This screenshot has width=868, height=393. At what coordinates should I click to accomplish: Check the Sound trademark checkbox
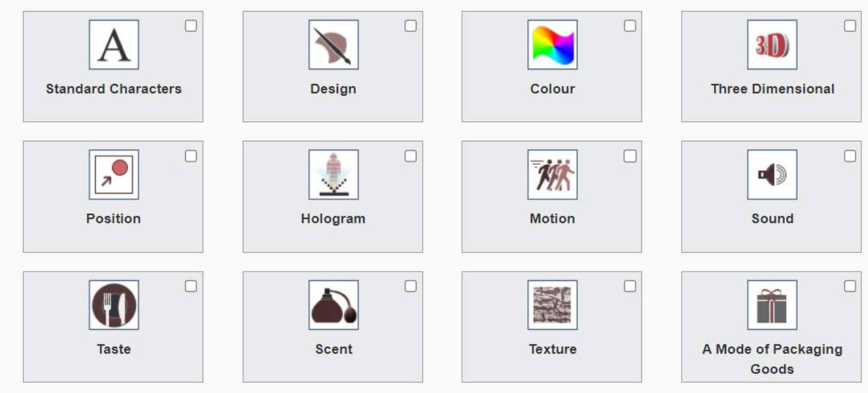[x=850, y=156]
